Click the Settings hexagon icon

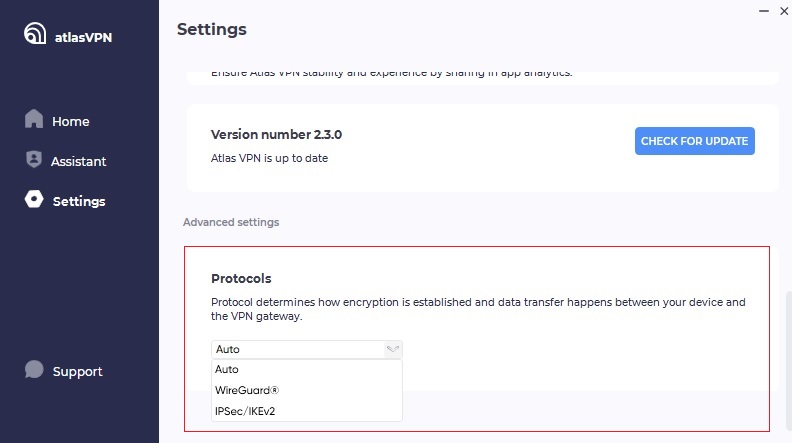34,200
